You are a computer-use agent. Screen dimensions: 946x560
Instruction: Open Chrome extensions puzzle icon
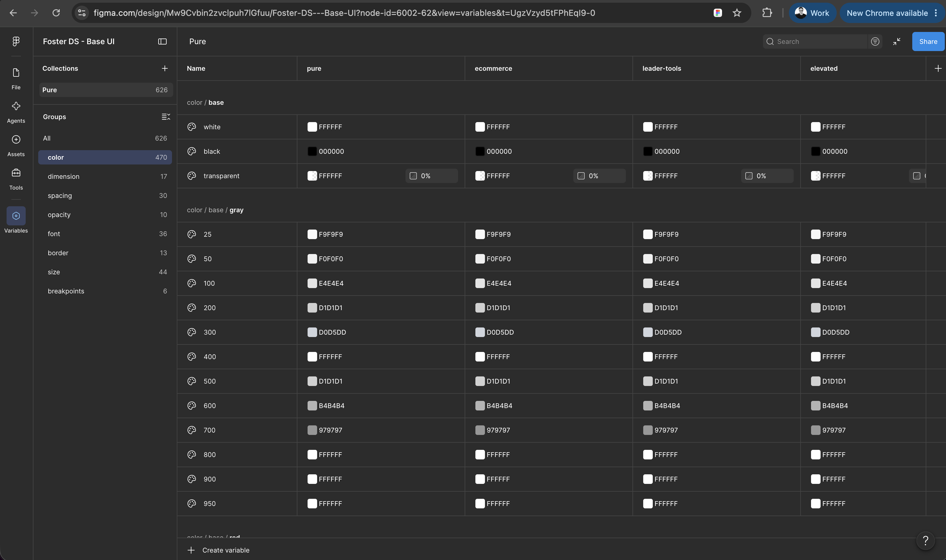(767, 13)
